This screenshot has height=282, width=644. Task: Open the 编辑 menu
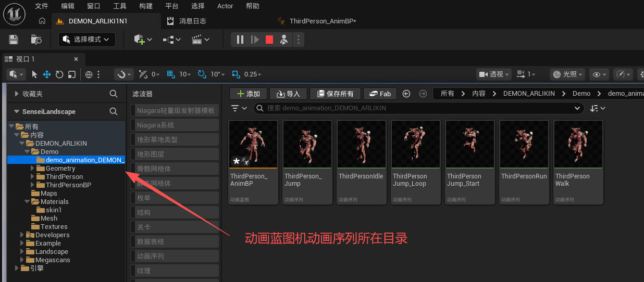coord(68,6)
